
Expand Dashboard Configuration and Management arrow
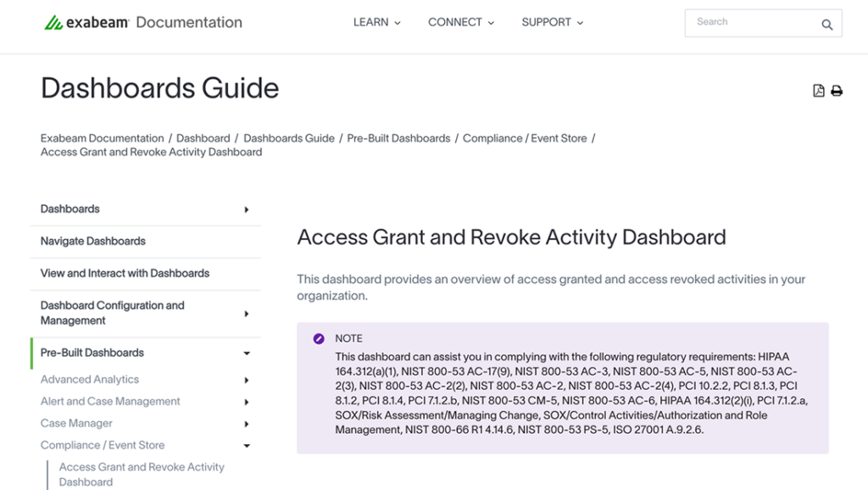point(247,314)
